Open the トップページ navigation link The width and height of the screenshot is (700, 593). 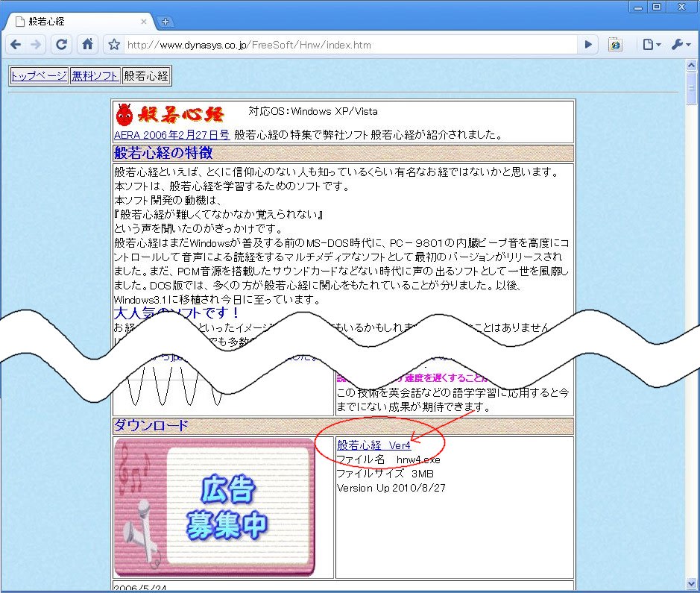39,75
